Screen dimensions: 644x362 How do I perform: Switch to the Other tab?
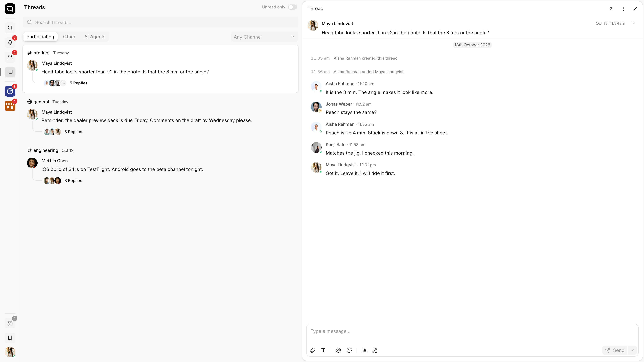(x=69, y=37)
